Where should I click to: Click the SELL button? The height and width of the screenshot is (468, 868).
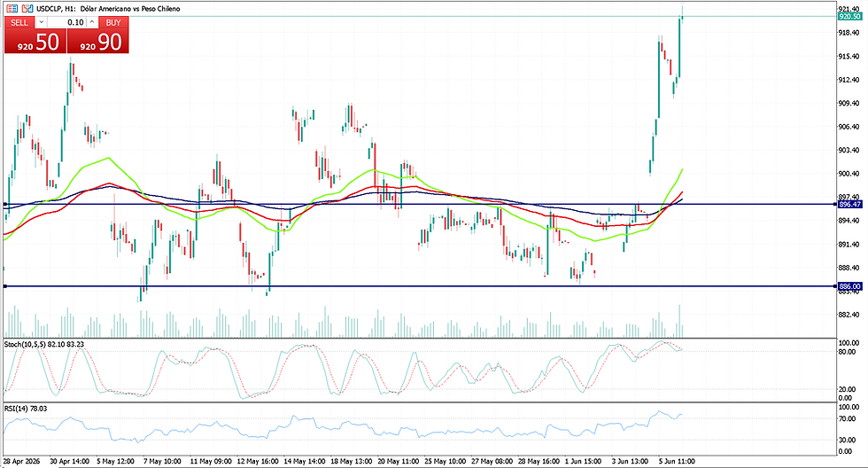19,22
